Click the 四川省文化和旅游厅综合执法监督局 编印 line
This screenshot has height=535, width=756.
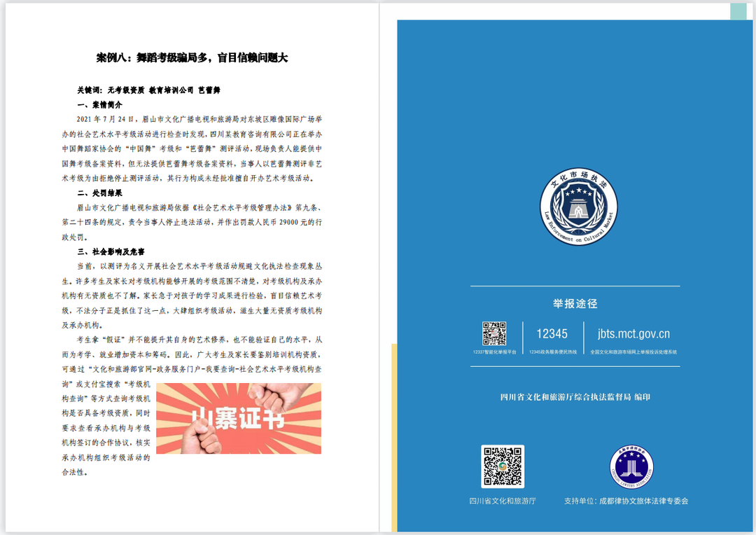point(575,397)
